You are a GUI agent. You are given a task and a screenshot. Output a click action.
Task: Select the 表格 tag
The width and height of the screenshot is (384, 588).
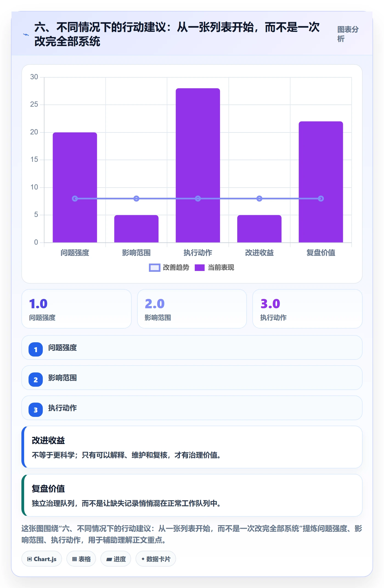pyautogui.click(x=81, y=559)
